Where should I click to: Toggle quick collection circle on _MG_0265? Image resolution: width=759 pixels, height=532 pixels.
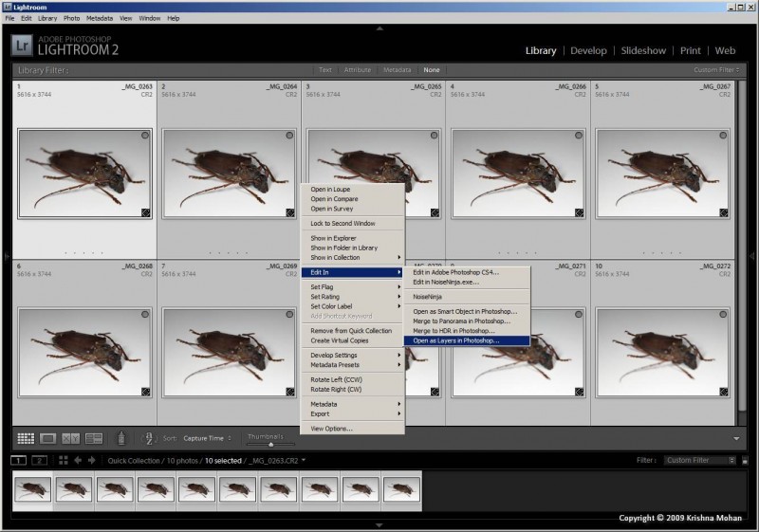click(435, 136)
